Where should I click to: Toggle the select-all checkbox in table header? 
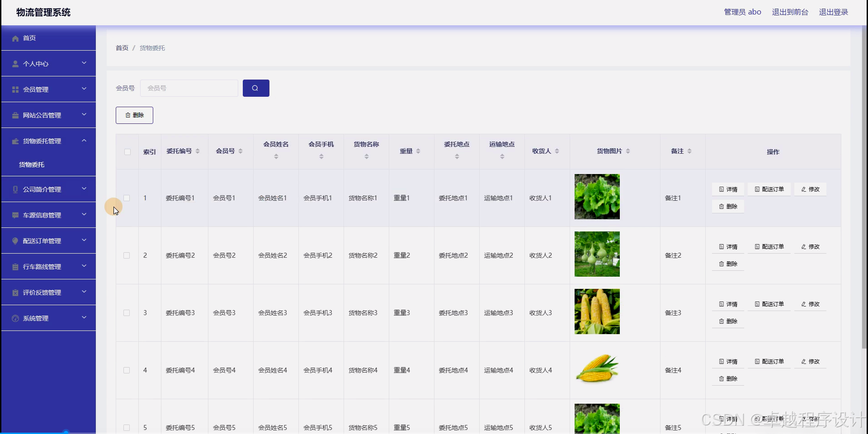127,152
